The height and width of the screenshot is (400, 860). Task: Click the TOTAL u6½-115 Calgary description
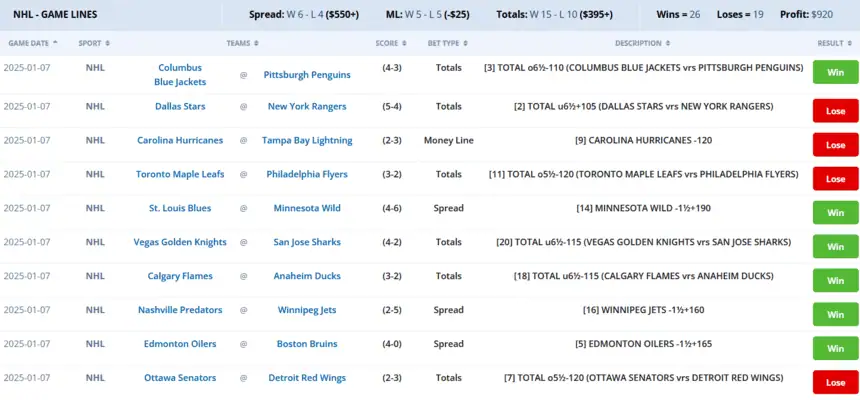coord(643,277)
